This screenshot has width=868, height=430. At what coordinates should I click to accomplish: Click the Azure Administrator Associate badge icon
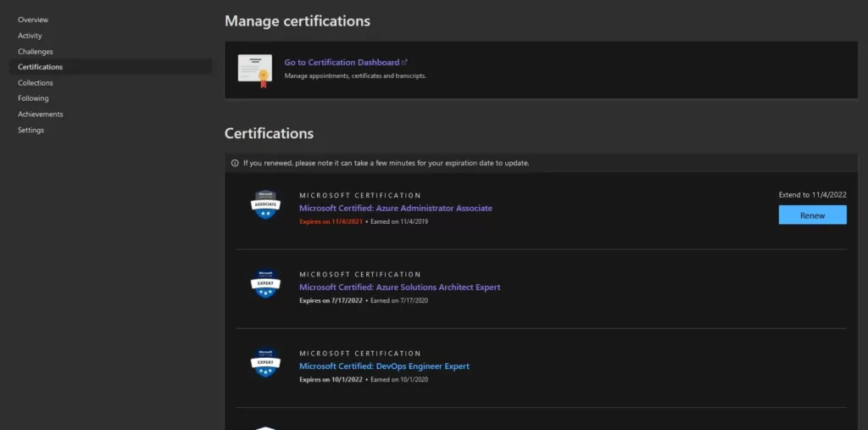(265, 205)
